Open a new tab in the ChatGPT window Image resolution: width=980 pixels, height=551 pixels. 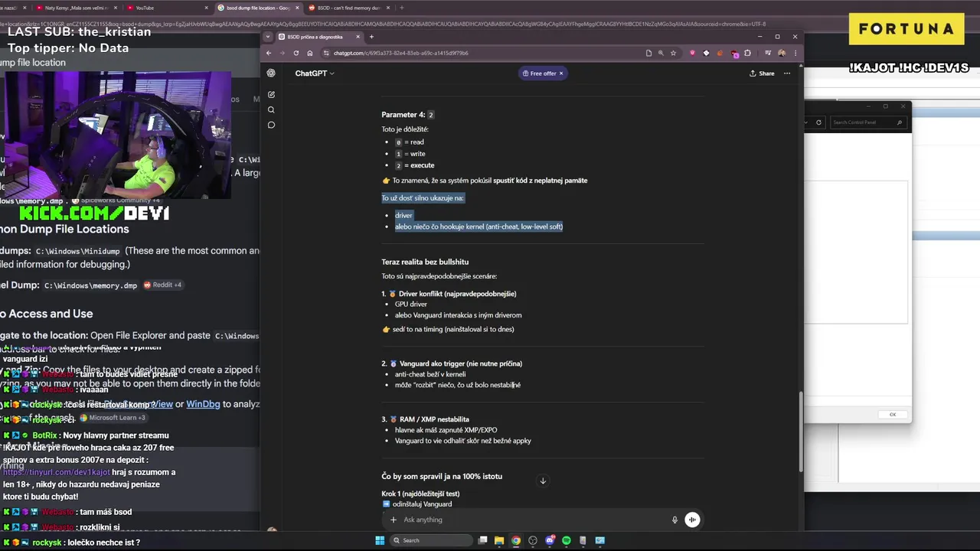pyautogui.click(x=371, y=37)
